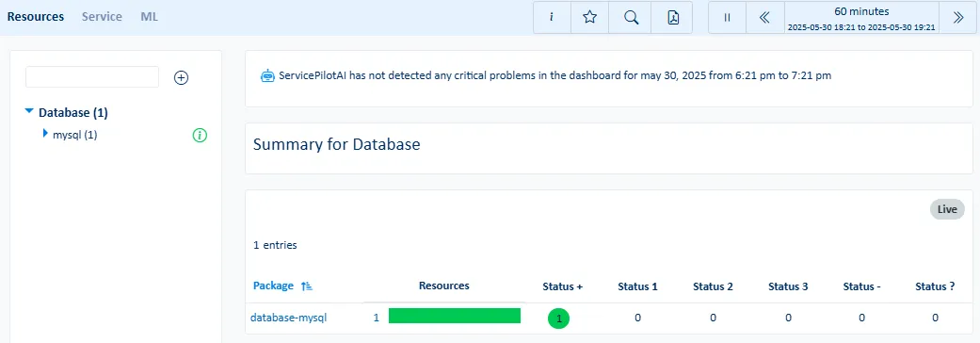Click the green Status + circle badge
The image size is (980, 343).
[x=559, y=318]
